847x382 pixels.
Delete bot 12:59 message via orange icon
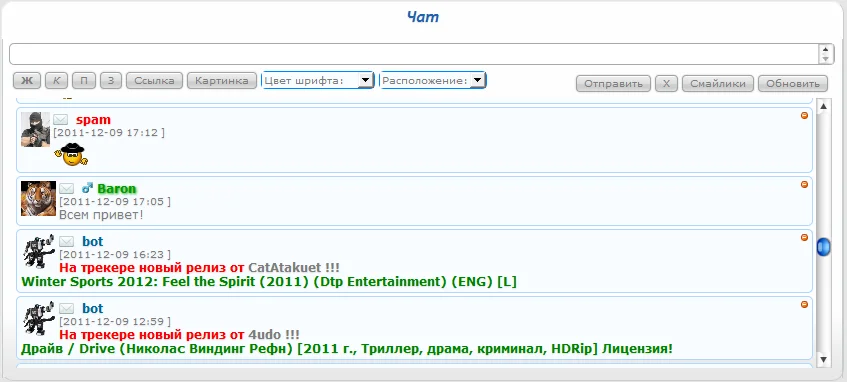804,304
